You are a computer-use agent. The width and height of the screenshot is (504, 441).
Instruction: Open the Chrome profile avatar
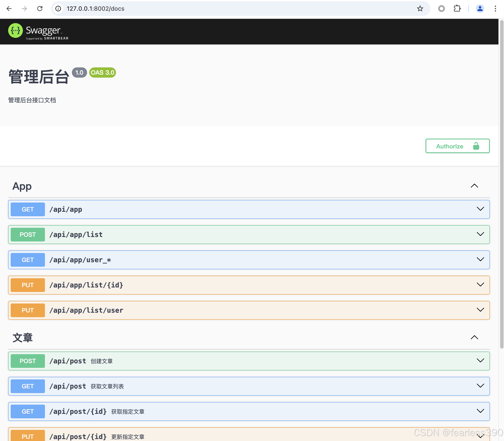480,9
